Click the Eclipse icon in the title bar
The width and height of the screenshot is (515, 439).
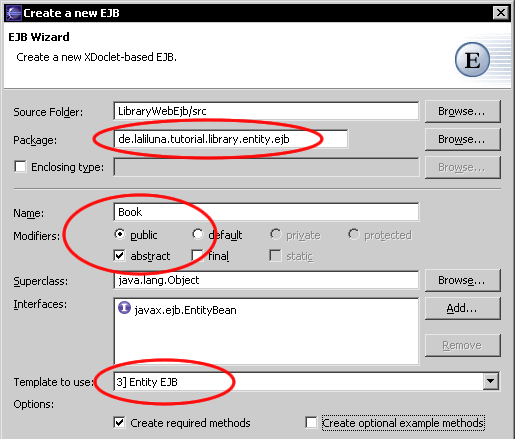13,13
